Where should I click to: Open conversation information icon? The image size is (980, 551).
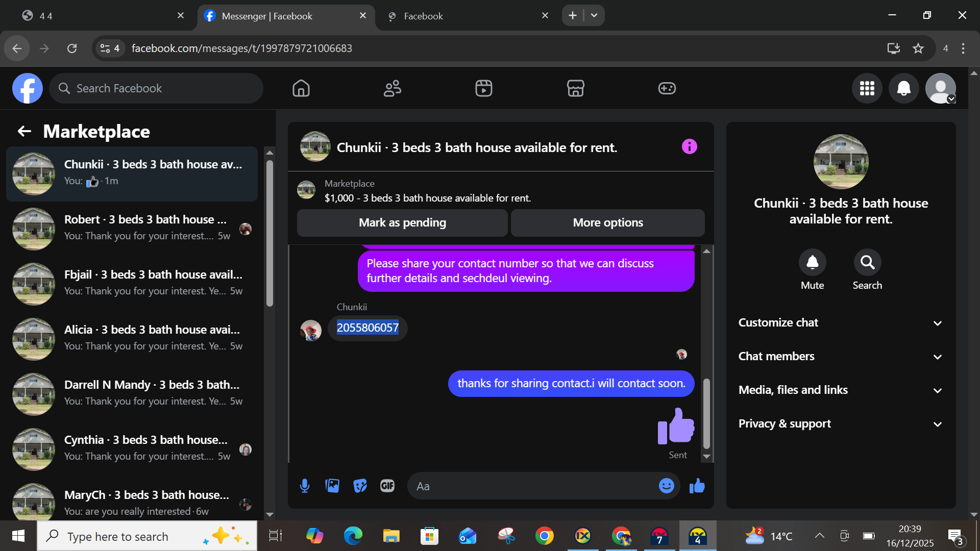pos(690,147)
